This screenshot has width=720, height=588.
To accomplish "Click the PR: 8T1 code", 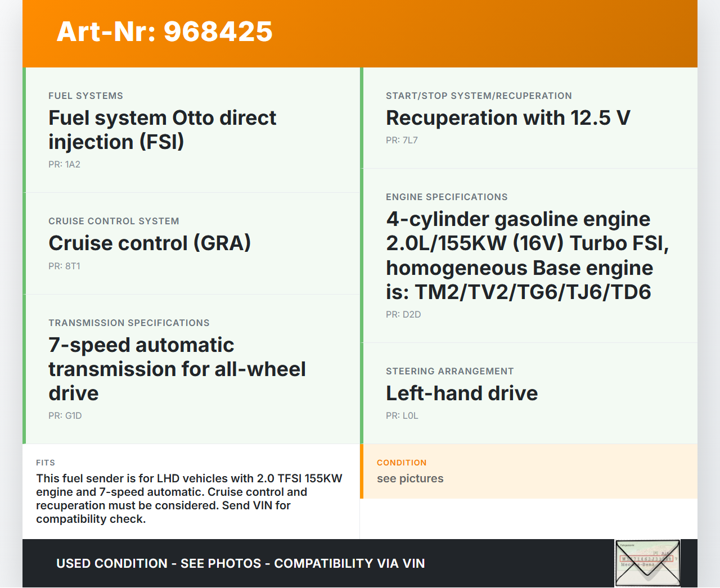I will tap(64, 266).
